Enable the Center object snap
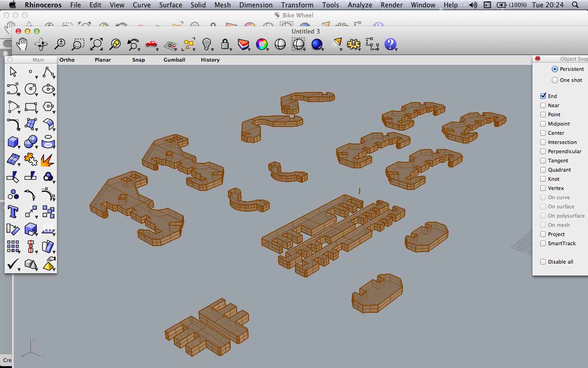 coord(543,133)
